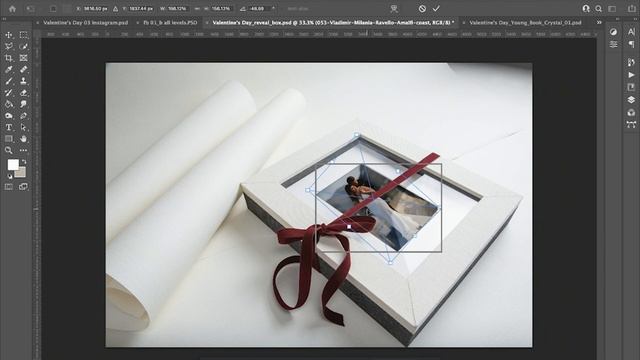Change the screen mode
Viewport: 640px width, 360px height.
click(24, 187)
